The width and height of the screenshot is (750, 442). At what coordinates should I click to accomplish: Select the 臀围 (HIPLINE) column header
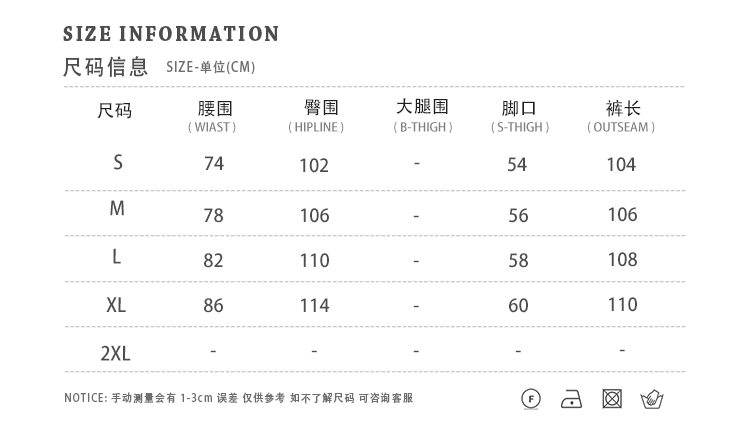click(x=315, y=116)
